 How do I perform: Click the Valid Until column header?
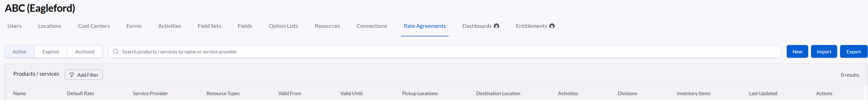(x=351, y=94)
